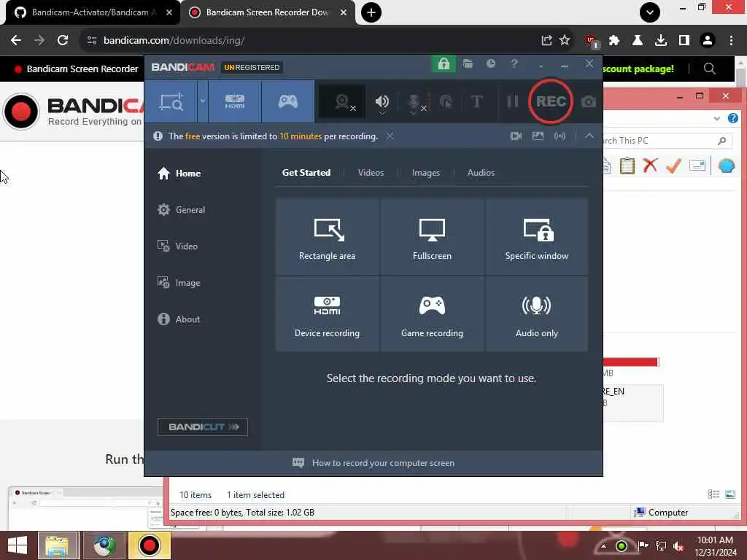Capture a screenshot with the camera icon
Image resolution: width=747 pixels, height=560 pixels.
(x=589, y=101)
